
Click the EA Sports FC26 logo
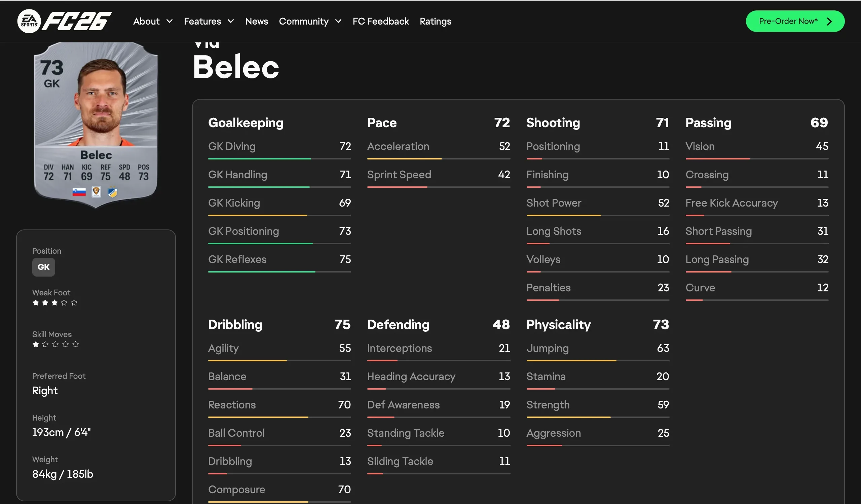(x=64, y=21)
